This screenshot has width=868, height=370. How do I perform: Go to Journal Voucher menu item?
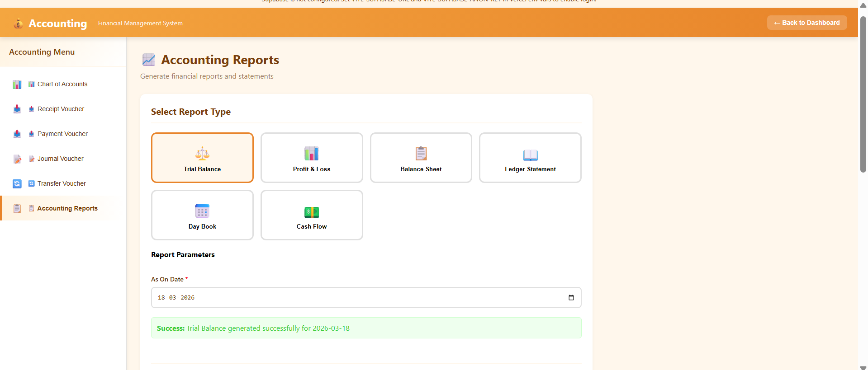pyautogui.click(x=60, y=159)
